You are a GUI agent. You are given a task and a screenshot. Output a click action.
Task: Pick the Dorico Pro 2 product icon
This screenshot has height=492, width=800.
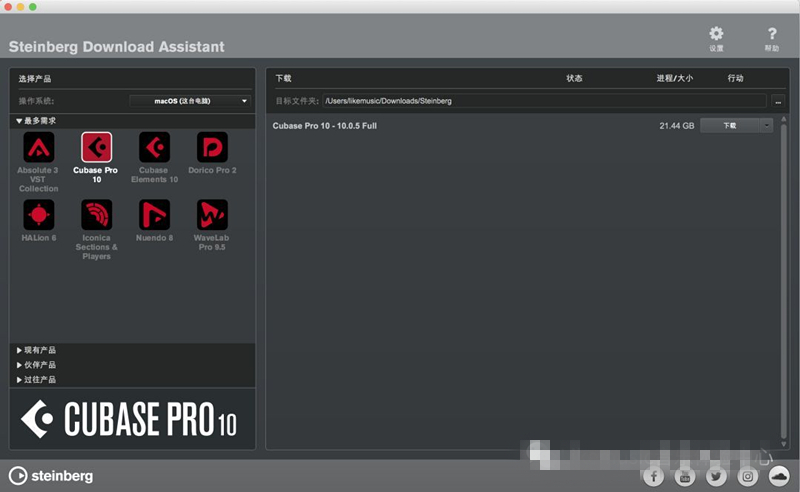(x=212, y=147)
